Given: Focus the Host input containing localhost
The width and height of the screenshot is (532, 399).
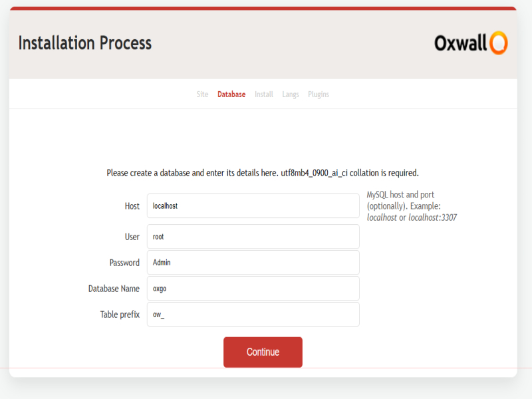Looking at the screenshot, I should (253, 206).
